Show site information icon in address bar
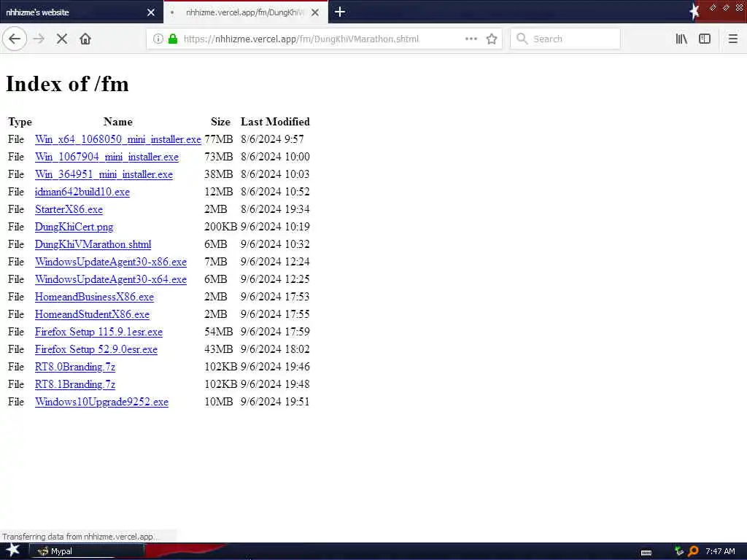This screenshot has height=560, width=747. (x=158, y=39)
